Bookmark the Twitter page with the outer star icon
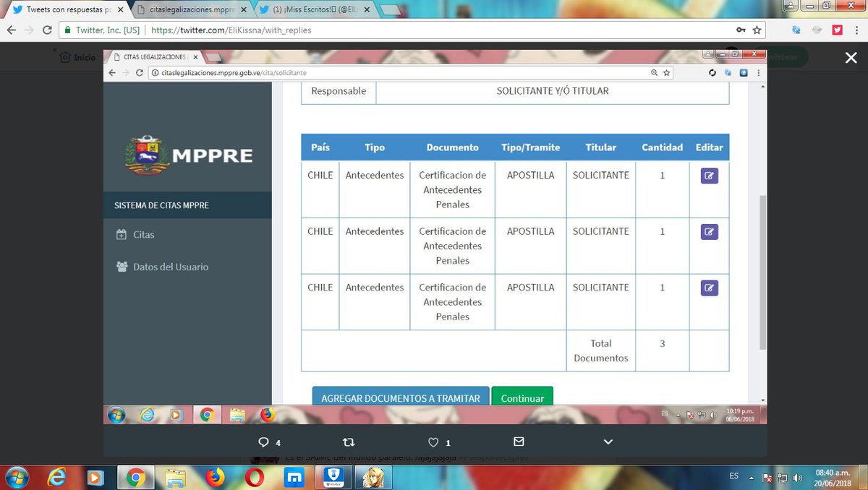 pyautogui.click(x=757, y=30)
